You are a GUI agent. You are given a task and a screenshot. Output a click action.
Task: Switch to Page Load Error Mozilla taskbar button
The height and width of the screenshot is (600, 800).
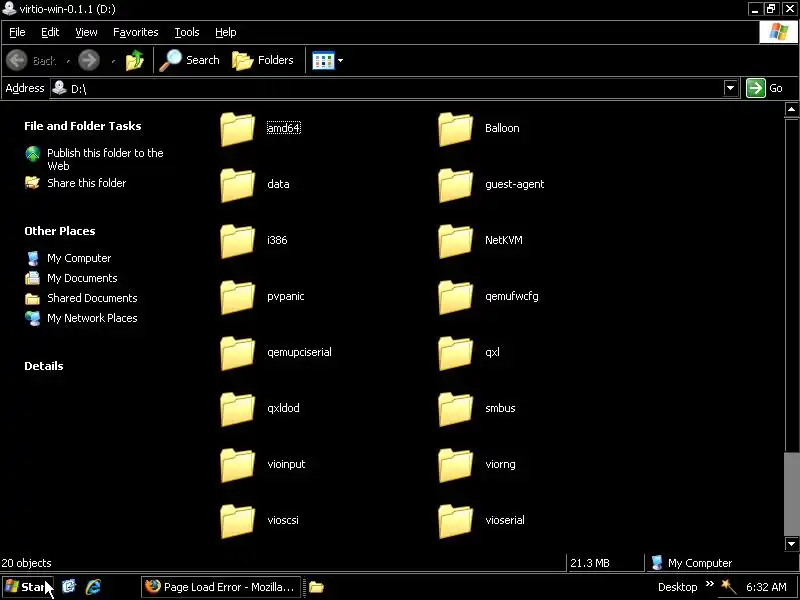pyautogui.click(x=221, y=587)
